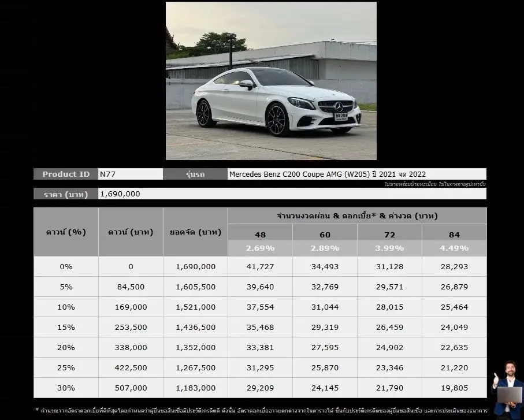
Task: Click the installment value "23,346"
Action: (389, 367)
